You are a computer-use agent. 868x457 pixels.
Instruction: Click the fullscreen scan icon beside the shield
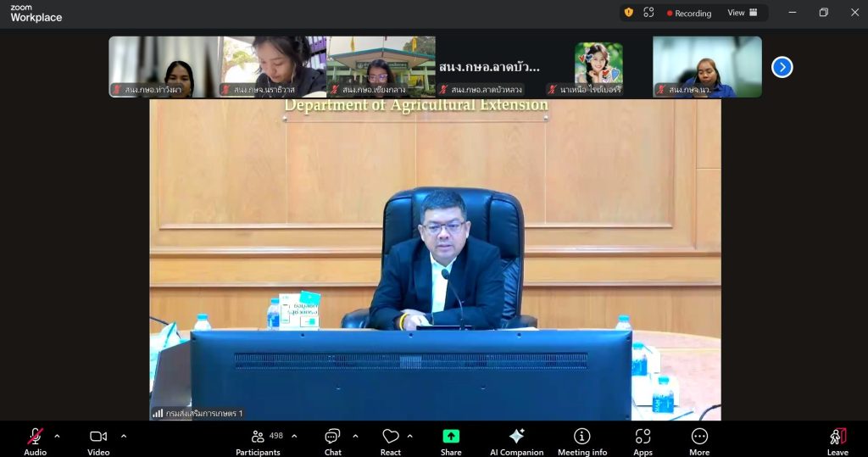(648, 13)
